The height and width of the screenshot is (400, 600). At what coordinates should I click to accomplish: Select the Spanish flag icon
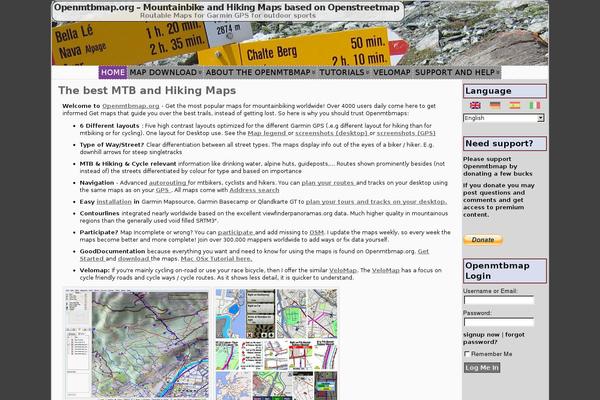click(515, 105)
